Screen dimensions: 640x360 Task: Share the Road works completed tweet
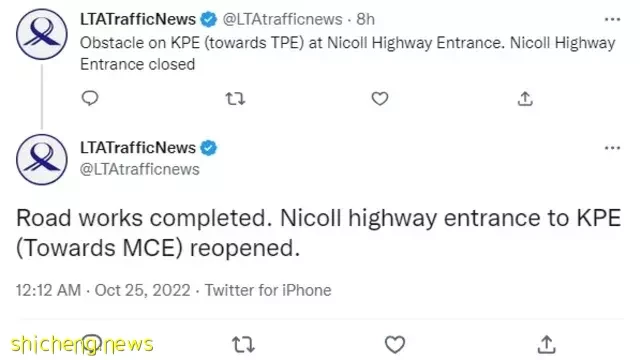[x=547, y=344]
